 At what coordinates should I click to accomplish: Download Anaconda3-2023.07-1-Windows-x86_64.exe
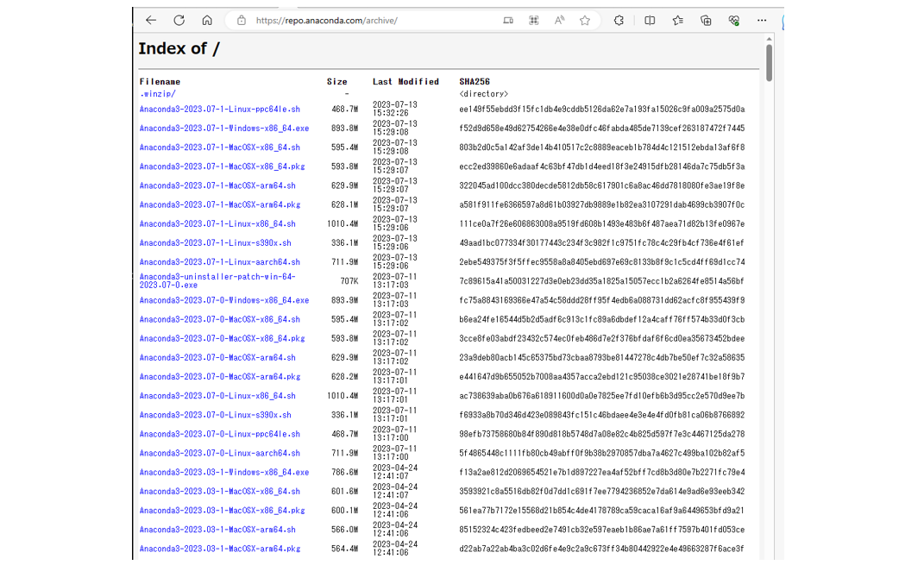[x=223, y=129]
